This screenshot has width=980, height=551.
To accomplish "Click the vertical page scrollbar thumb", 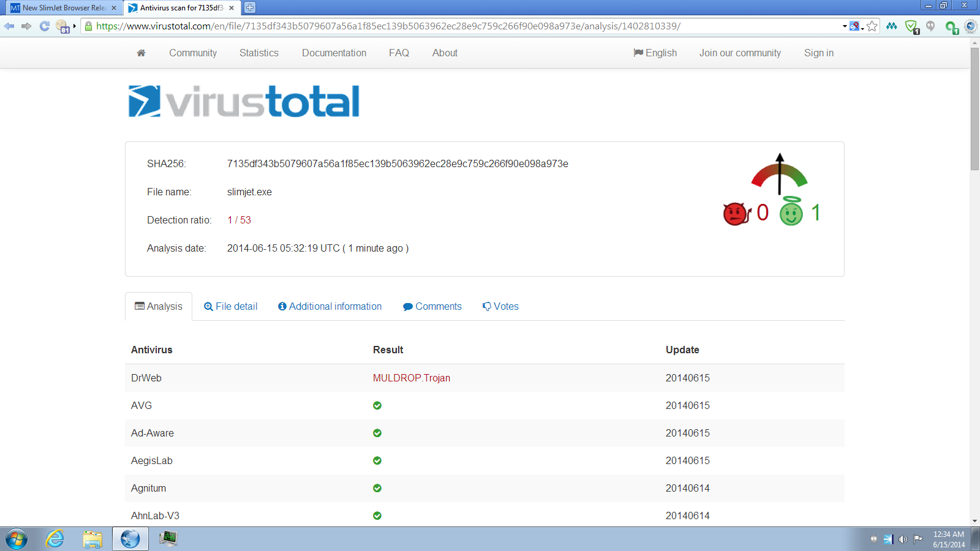I will point(974,109).
